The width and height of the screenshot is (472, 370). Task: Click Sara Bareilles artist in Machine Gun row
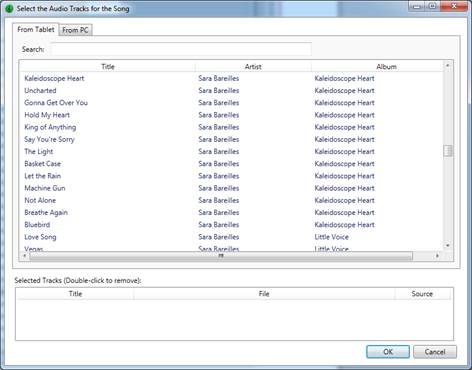219,188
